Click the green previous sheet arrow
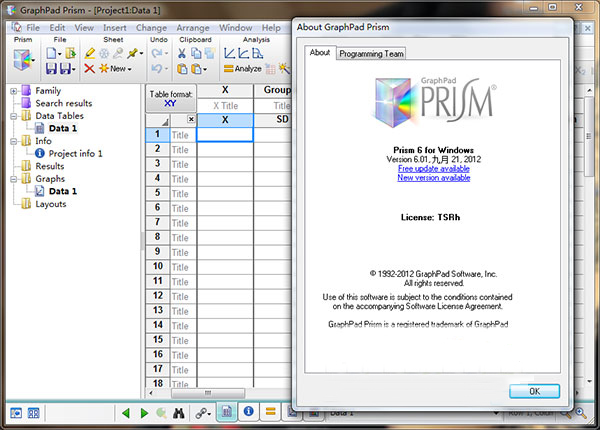The height and width of the screenshot is (430, 600). click(x=126, y=413)
